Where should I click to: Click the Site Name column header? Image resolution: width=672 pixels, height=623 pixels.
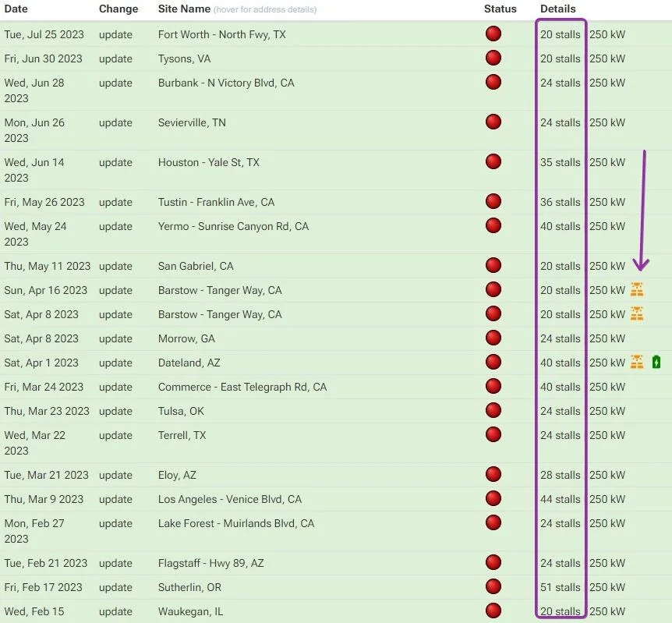(x=184, y=9)
